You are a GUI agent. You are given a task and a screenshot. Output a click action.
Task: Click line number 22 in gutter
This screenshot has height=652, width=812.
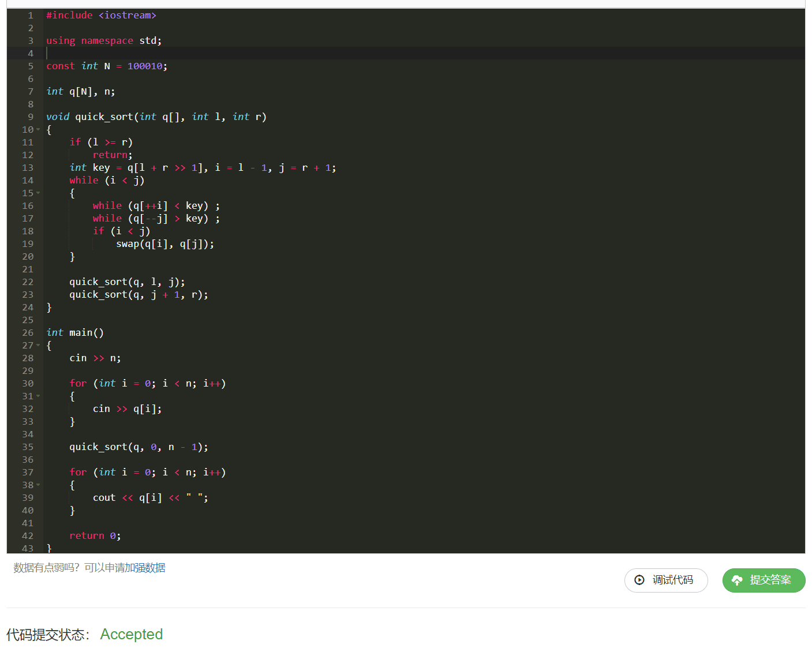pyautogui.click(x=28, y=282)
